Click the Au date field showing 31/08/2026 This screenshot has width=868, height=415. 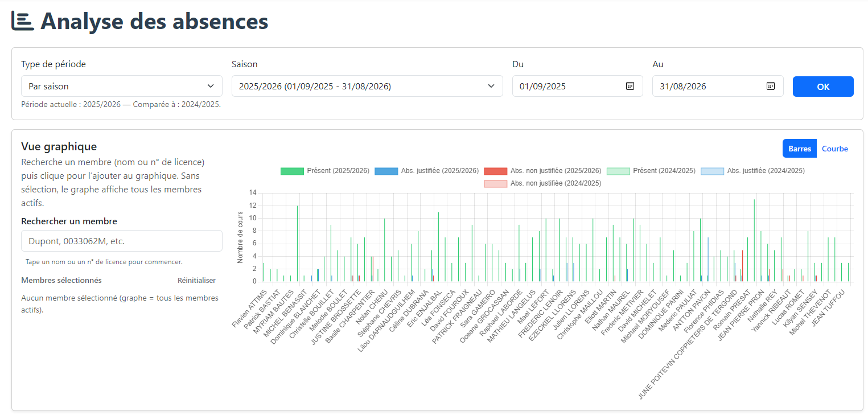click(709, 86)
